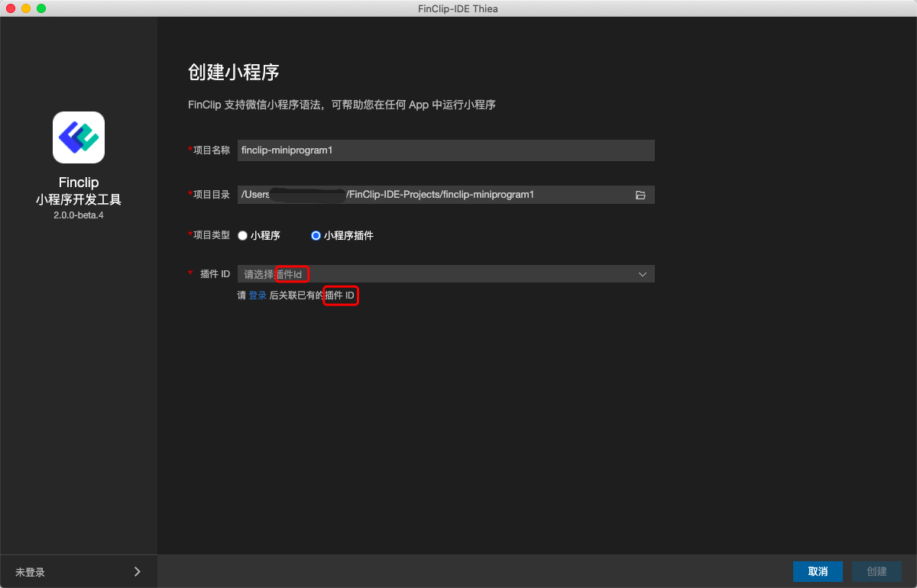The image size is (917, 588).
Task: Click the 未登录 status text
Action: coord(30,572)
